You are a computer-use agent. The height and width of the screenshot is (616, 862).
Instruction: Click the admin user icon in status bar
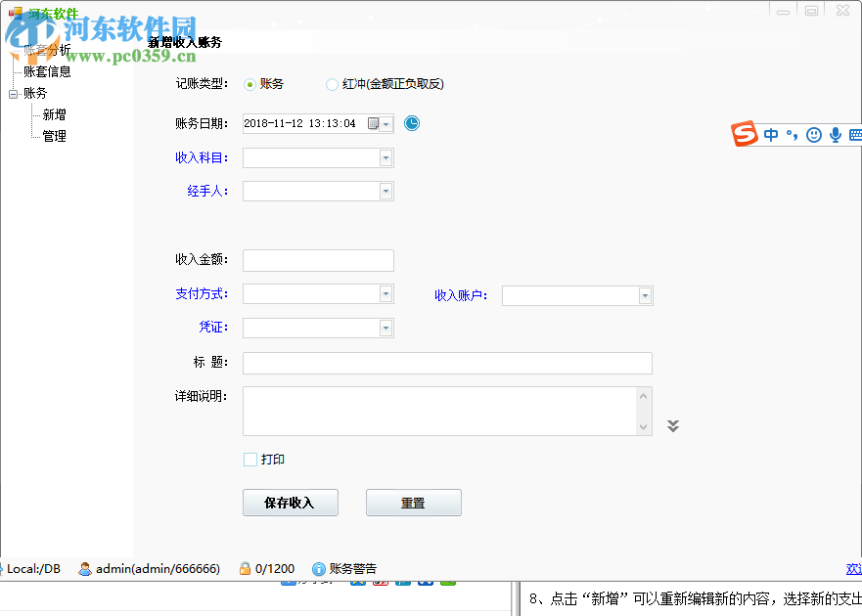pos(85,569)
